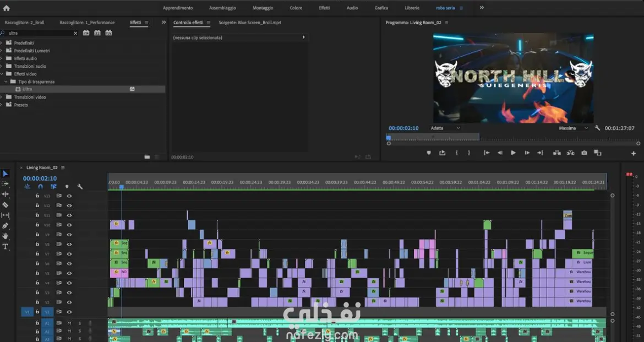Screen dimensions: 644x342
Task: Toggle track lock on V7
Action: (37, 254)
